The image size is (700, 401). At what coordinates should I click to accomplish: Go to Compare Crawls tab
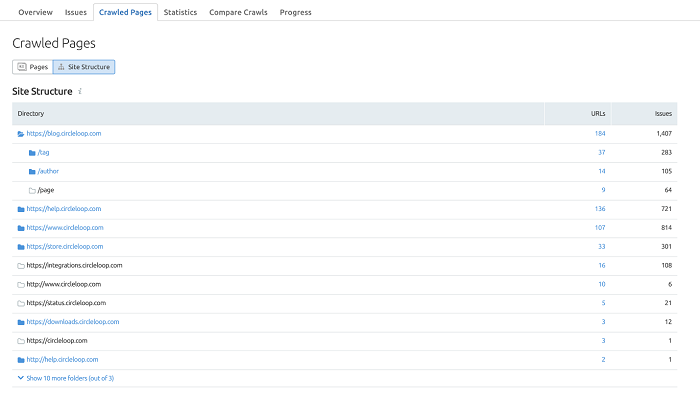pyautogui.click(x=238, y=12)
